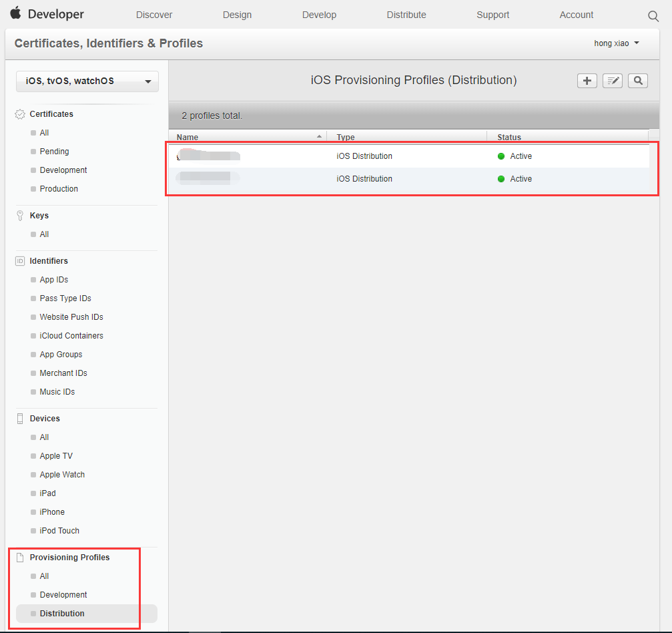
Task: Open the profile search magnifier button
Action: tap(638, 81)
